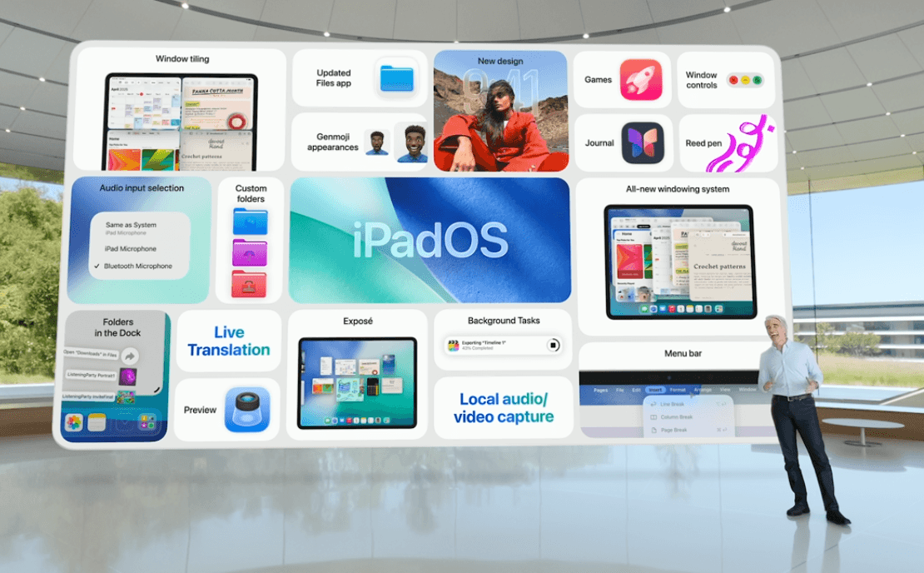Click the Local audio/video capture card
Viewport: 924px width, 573px height.
[504, 408]
